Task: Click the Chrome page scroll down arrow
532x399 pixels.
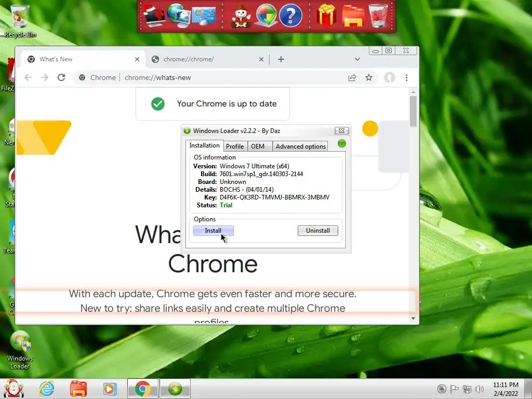Action: [x=413, y=318]
